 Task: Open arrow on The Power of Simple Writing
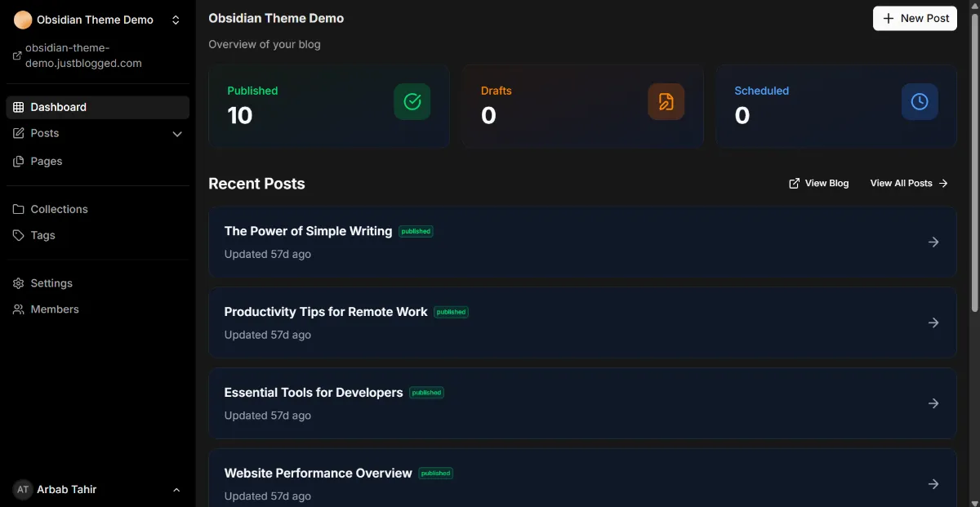point(933,242)
